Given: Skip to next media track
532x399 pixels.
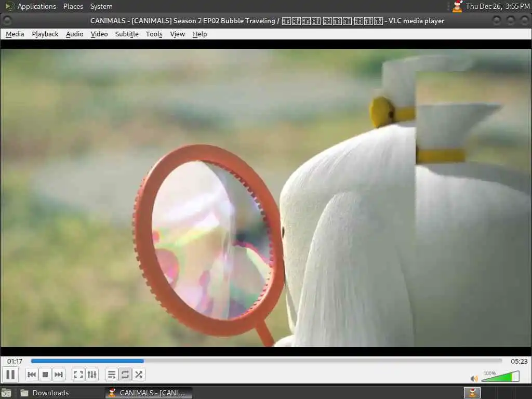Looking at the screenshot, I should (58, 375).
